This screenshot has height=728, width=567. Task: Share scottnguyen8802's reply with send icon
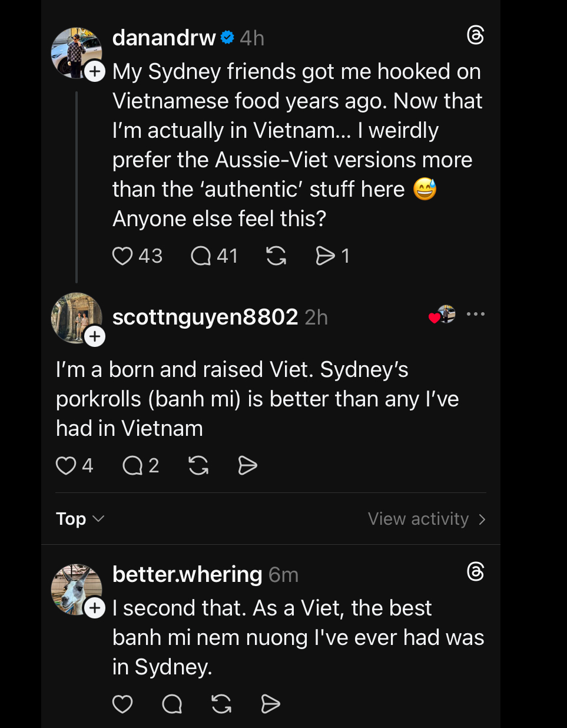tap(247, 466)
